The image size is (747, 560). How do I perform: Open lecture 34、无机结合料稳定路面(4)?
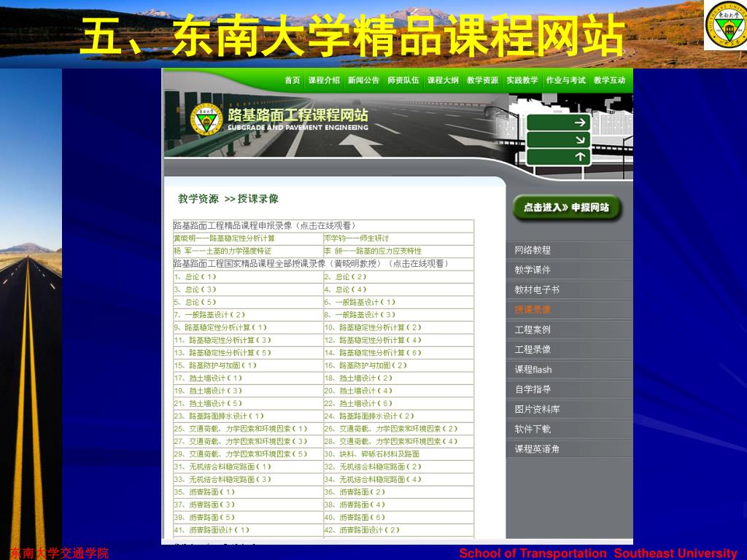pyautogui.click(x=373, y=480)
